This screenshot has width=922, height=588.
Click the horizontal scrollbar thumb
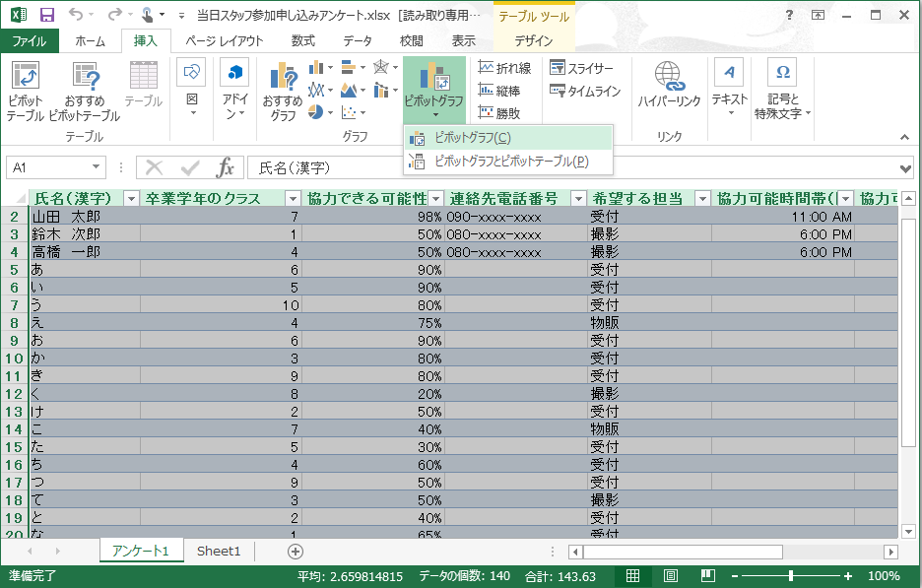(x=683, y=552)
